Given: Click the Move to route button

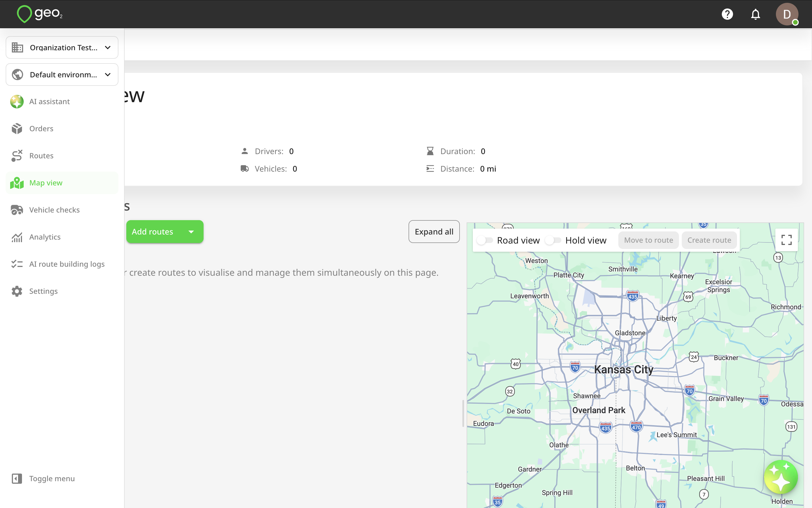Looking at the screenshot, I should (x=648, y=240).
